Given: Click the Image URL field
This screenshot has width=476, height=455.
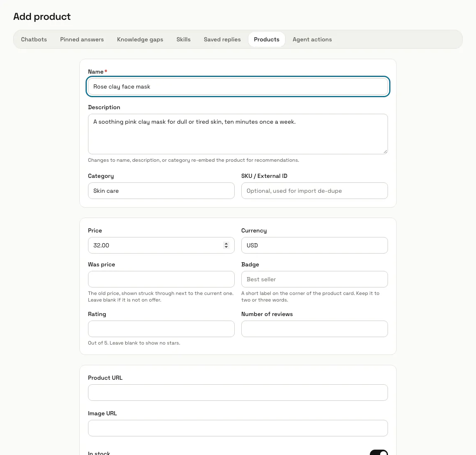Looking at the screenshot, I should pyautogui.click(x=238, y=428).
